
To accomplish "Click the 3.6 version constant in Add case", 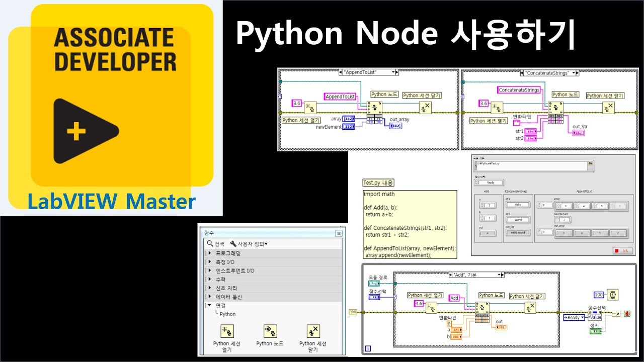I will [x=419, y=304].
